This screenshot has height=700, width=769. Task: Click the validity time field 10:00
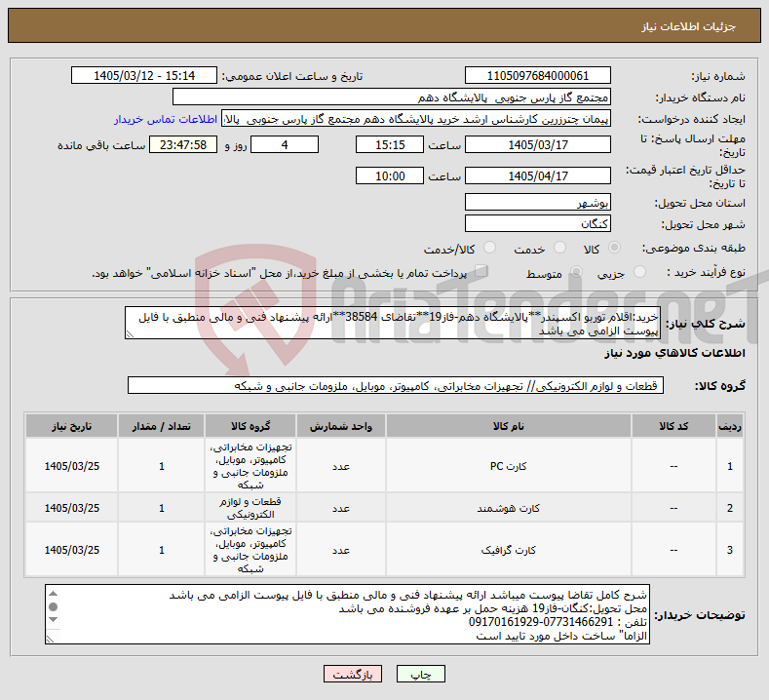point(390,175)
